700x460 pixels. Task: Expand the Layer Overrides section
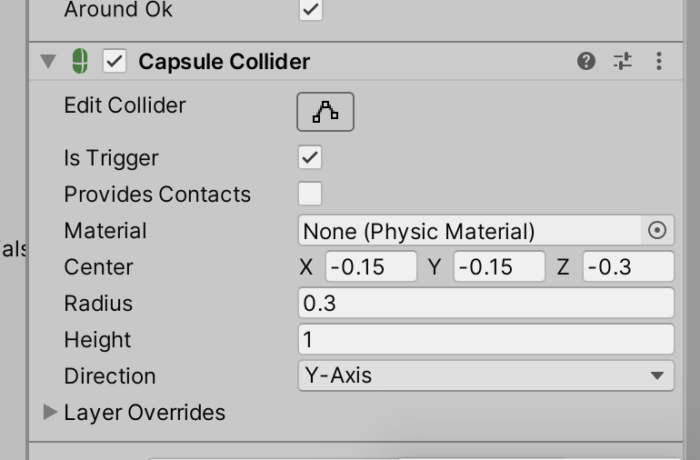(x=49, y=412)
